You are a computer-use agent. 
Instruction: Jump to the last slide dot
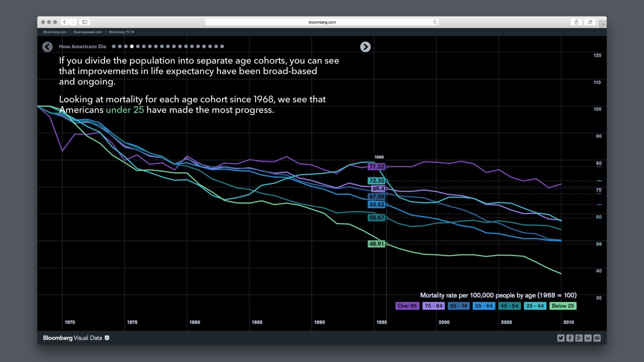[x=222, y=46]
